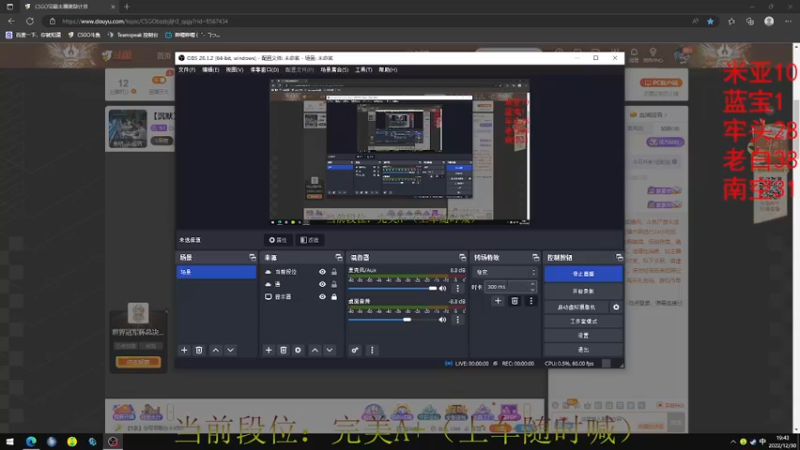Enable 工作室模式 studio mode button
This screenshot has height=450, width=800.
[x=583, y=321]
